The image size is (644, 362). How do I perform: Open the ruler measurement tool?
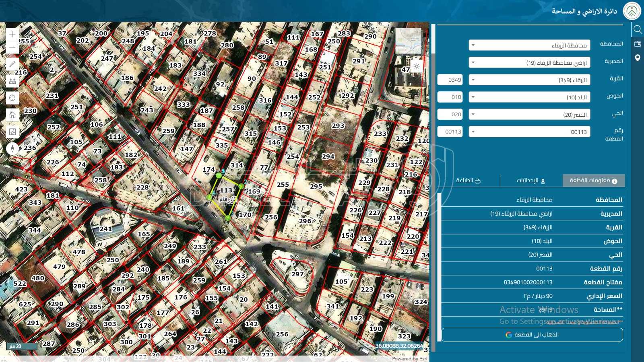coord(12,81)
